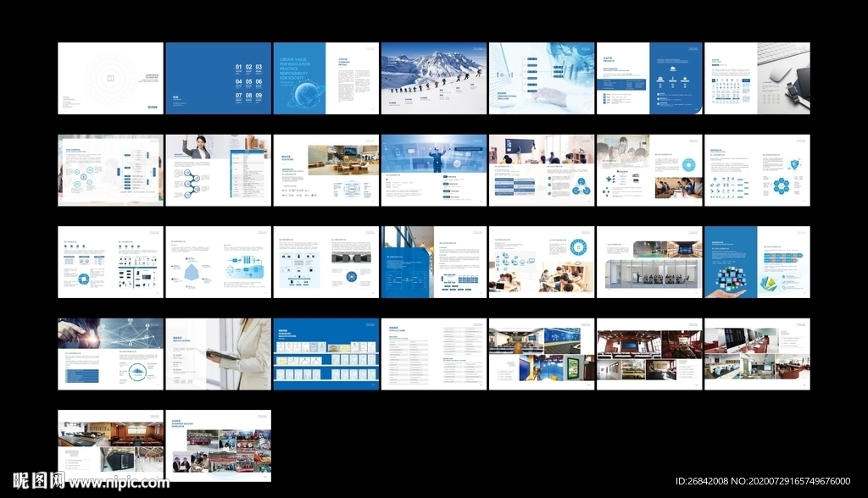The height and width of the screenshot is (498, 868).
Task: Click number '08' on the contents page
Action: (248, 96)
